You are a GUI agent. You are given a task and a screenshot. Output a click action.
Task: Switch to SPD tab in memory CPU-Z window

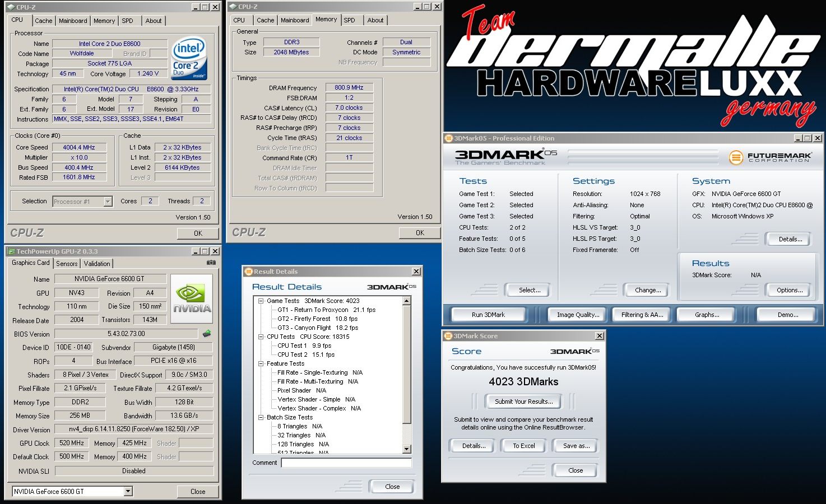[x=349, y=20]
